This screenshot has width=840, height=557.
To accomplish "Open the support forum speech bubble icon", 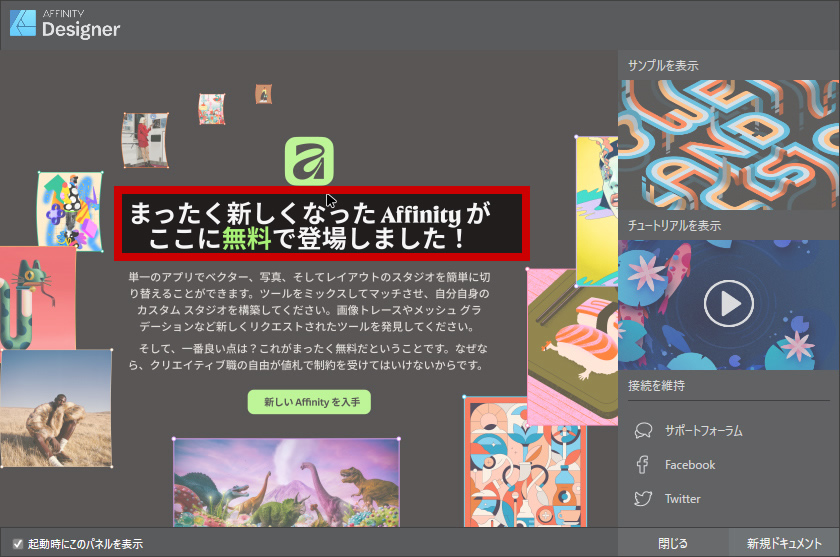I will click(643, 431).
